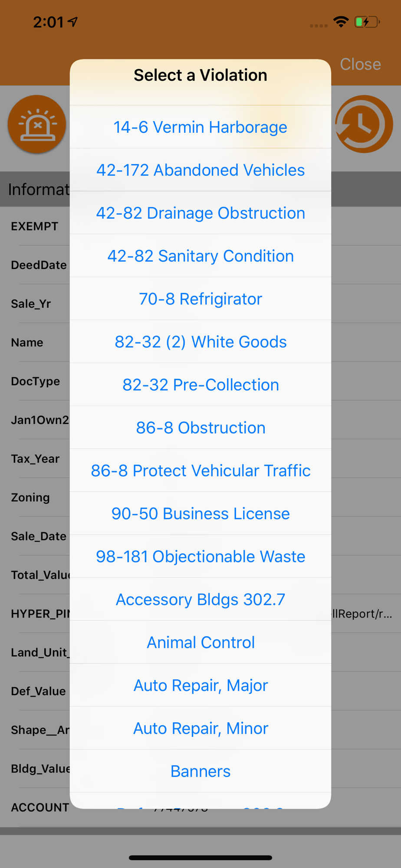Select 86-8 Protect Vehicular Traffic
The width and height of the screenshot is (401, 868).
tap(200, 471)
